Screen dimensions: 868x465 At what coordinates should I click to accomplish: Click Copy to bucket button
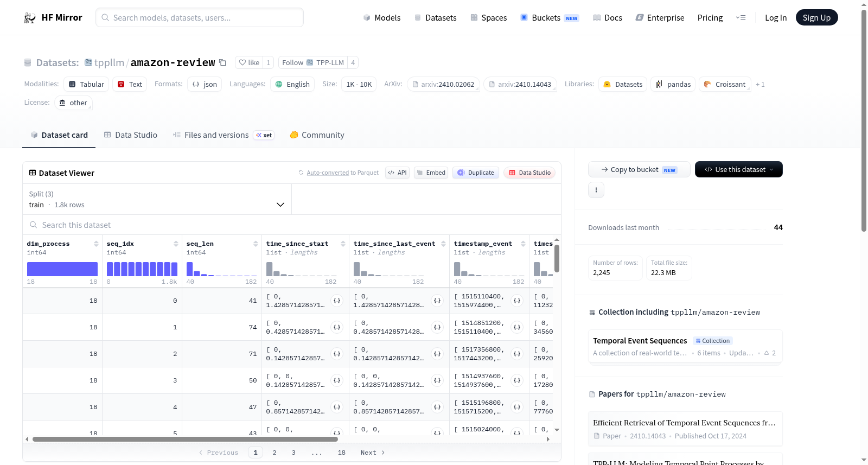click(x=639, y=169)
